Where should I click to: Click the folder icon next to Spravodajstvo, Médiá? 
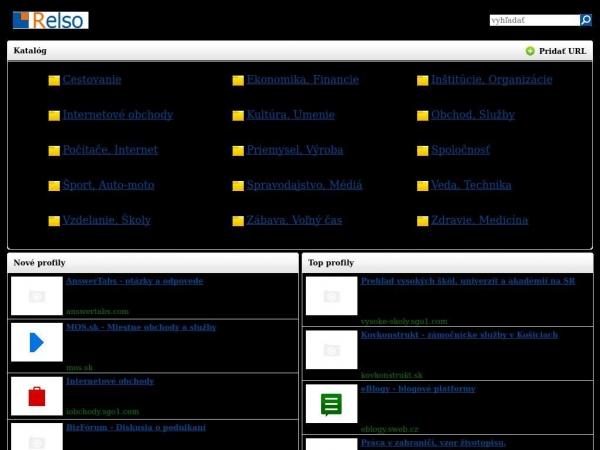point(238,186)
